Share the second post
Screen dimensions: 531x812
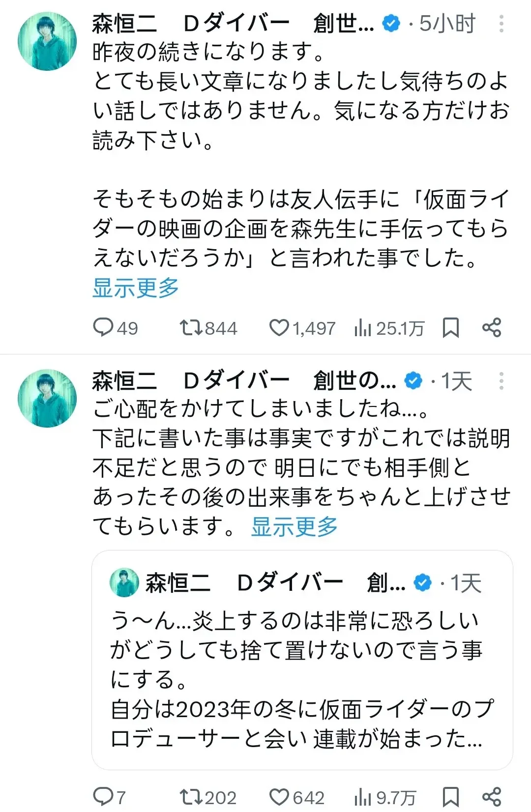tap(492, 796)
